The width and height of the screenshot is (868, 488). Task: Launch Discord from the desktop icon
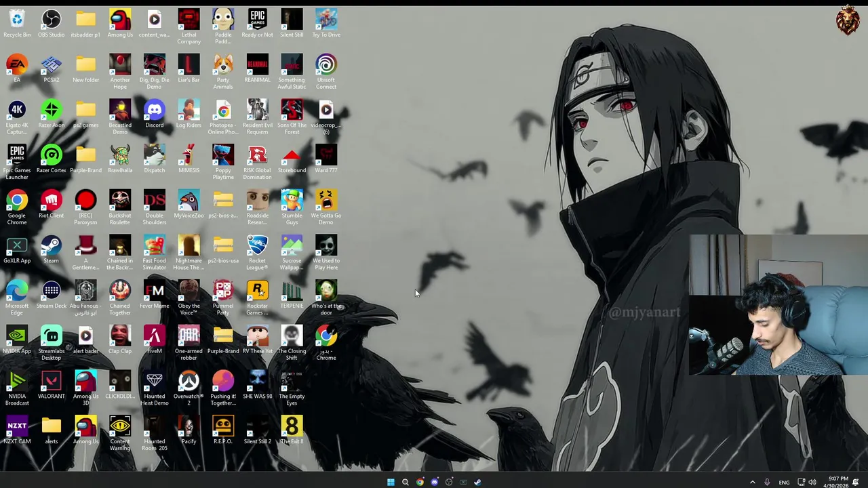[154, 114]
